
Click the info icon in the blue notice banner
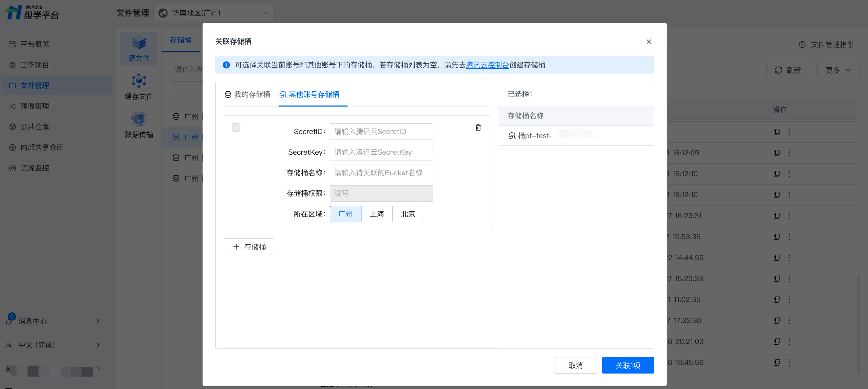click(226, 65)
